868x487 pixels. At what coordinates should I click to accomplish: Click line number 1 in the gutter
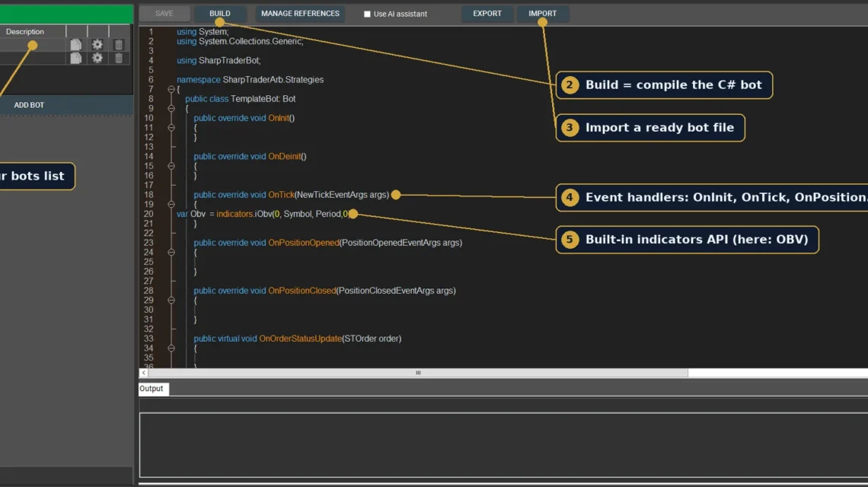pyautogui.click(x=151, y=31)
